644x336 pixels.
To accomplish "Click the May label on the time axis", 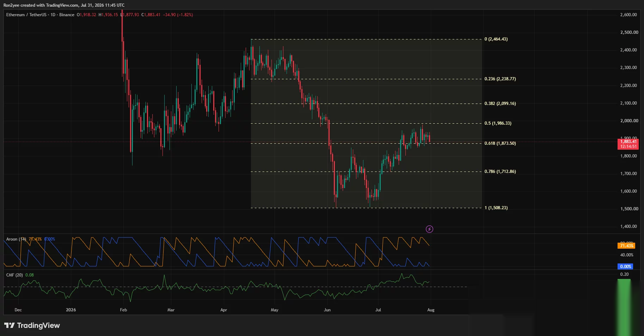I will click(x=275, y=310).
